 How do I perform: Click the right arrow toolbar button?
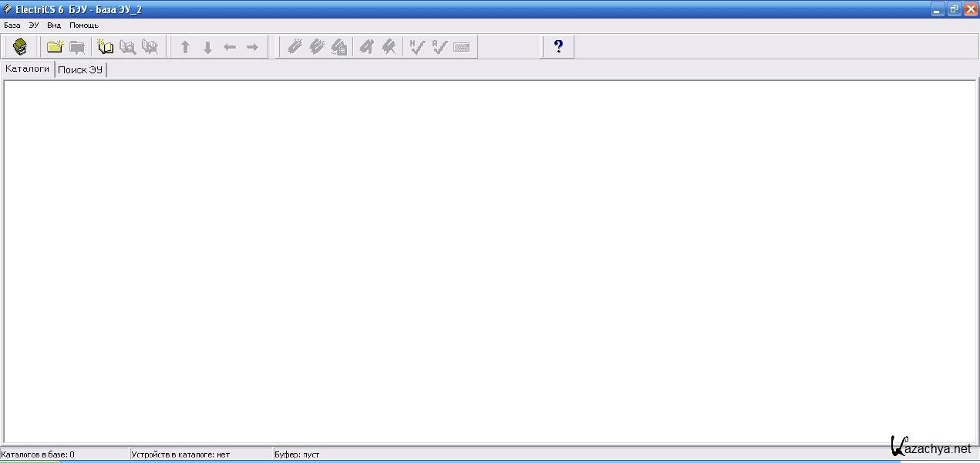tap(252, 47)
